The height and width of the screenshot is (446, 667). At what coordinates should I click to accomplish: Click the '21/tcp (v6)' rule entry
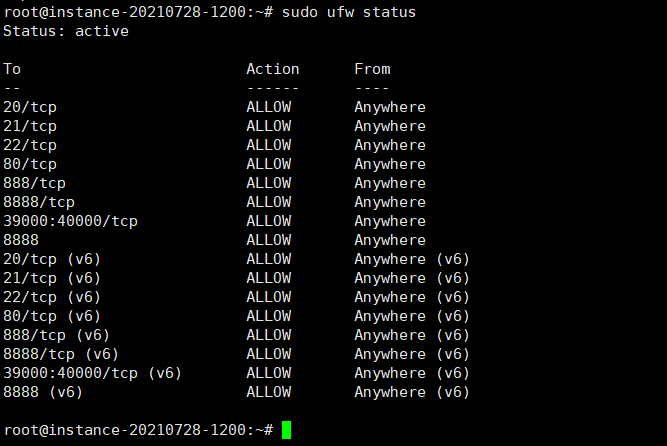point(52,278)
